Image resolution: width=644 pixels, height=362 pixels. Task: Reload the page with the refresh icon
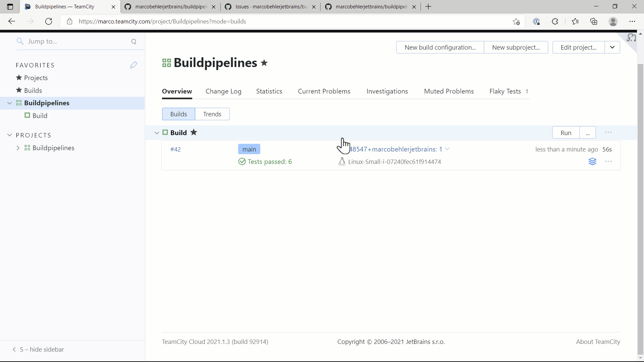click(x=49, y=21)
